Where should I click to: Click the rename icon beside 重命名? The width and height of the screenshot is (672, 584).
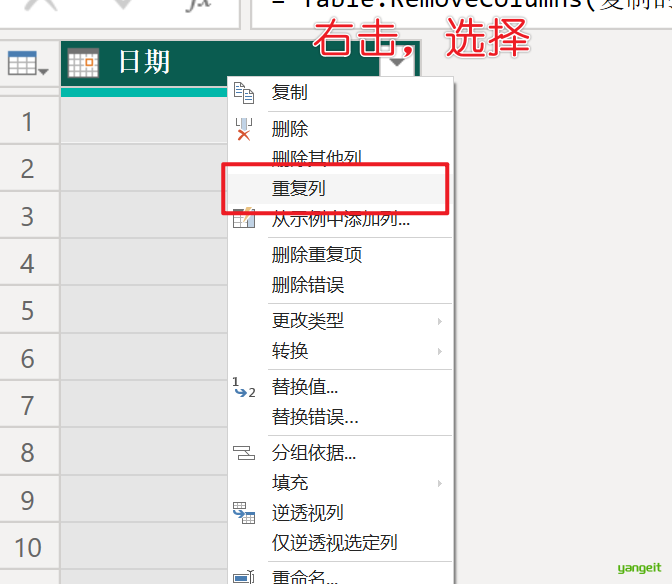coord(244,577)
